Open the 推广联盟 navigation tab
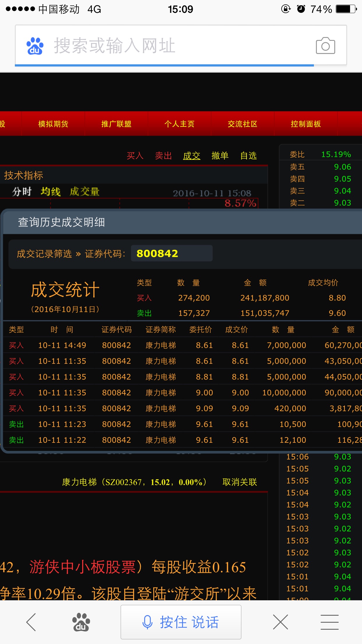Screen dimensions: 362x644 click(x=116, y=124)
